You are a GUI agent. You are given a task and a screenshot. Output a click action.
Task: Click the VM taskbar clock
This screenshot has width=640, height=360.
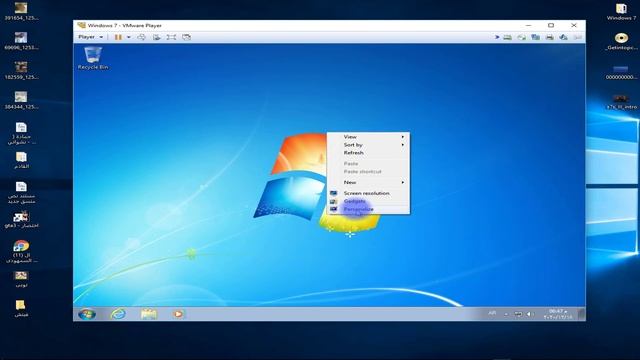(558, 314)
